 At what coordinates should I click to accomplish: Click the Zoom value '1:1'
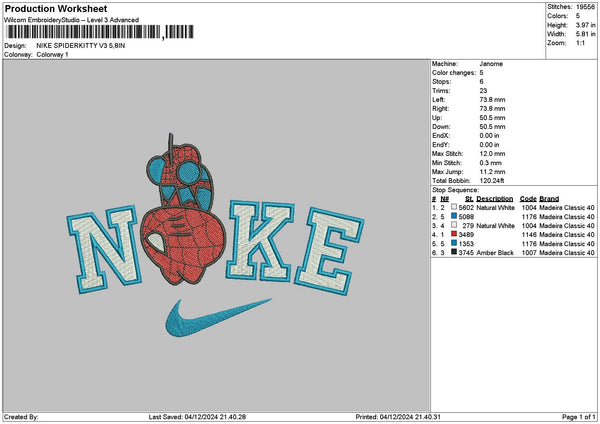click(580, 43)
